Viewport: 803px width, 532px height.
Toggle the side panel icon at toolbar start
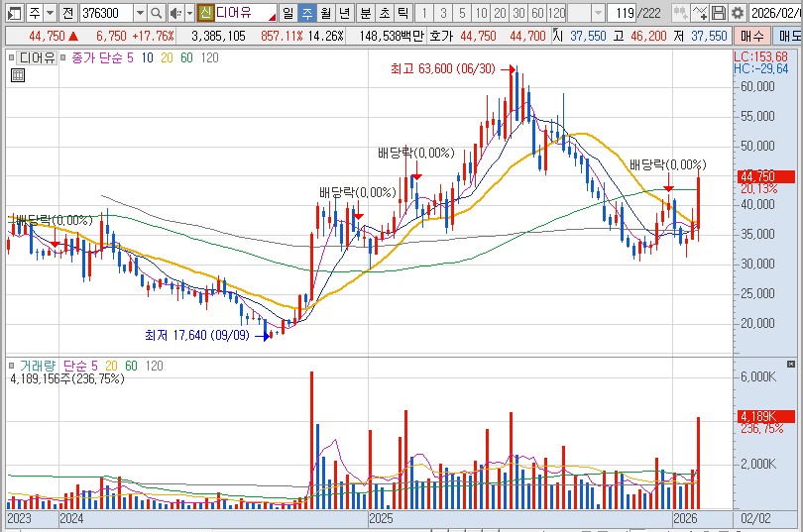coord(15,13)
